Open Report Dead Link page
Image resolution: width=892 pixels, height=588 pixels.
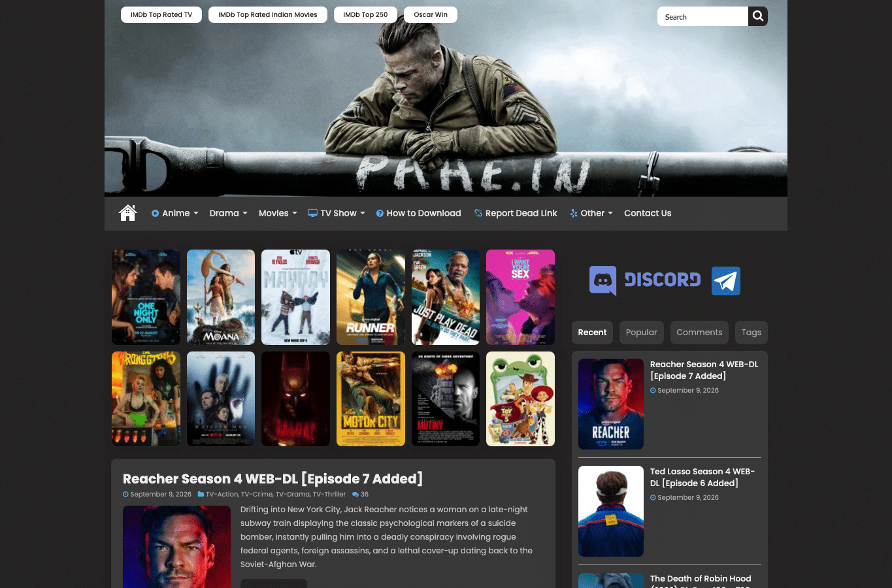tap(516, 213)
